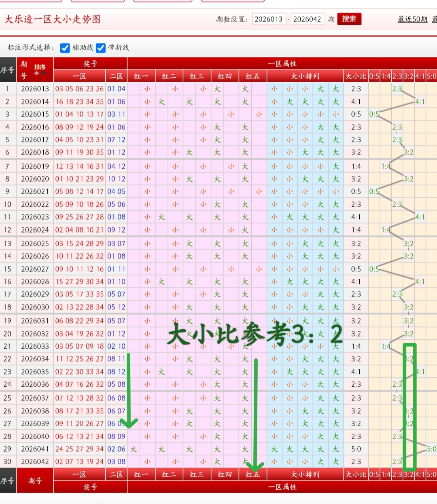Select the top 大小排列 column header

pyautogui.click(x=305, y=76)
